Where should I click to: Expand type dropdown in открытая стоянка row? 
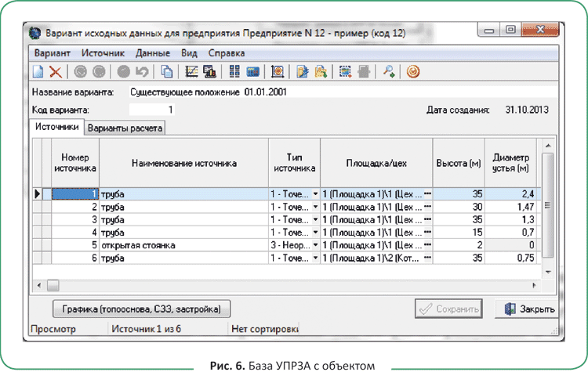pos(315,245)
